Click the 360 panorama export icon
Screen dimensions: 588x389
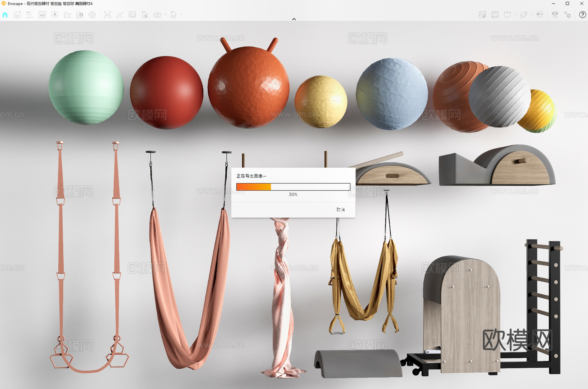pyautogui.click(x=157, y=15)
